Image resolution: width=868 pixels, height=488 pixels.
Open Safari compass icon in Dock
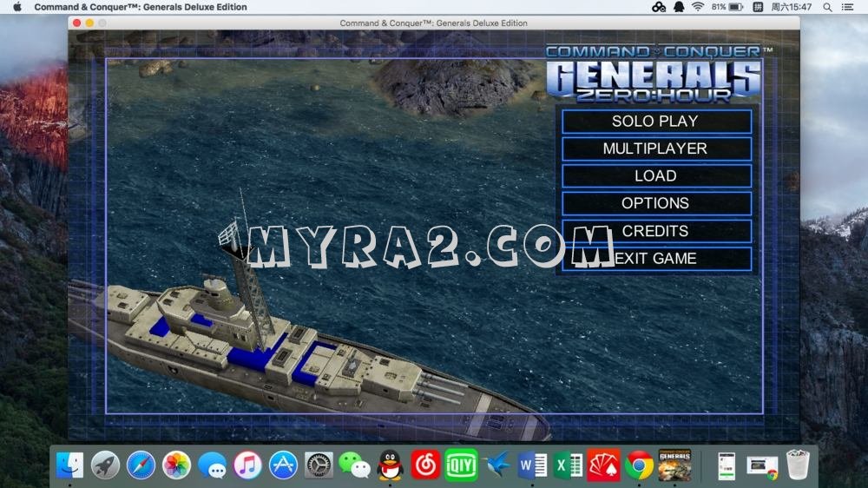141,465
